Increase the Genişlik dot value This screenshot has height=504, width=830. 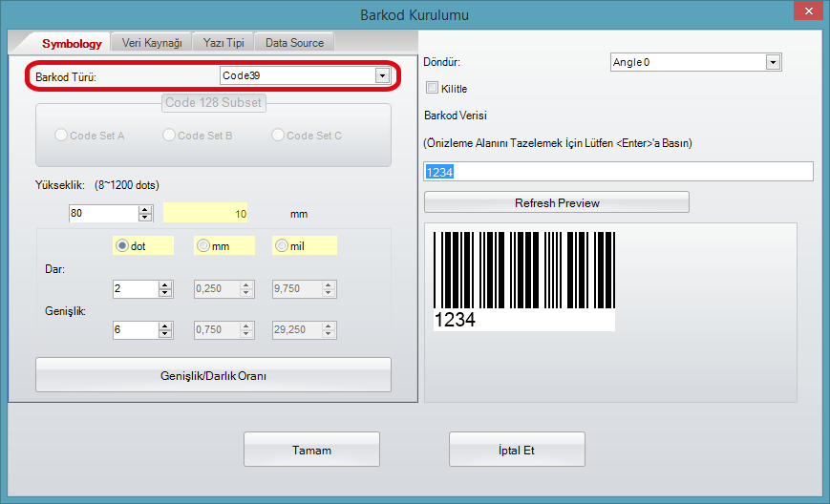pos(165,325)
